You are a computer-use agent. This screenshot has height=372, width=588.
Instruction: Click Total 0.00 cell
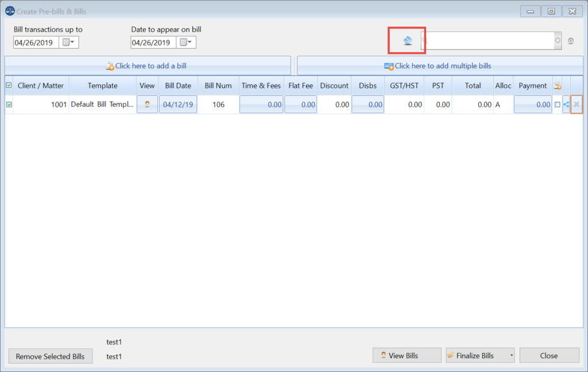[x=473, y=104]
